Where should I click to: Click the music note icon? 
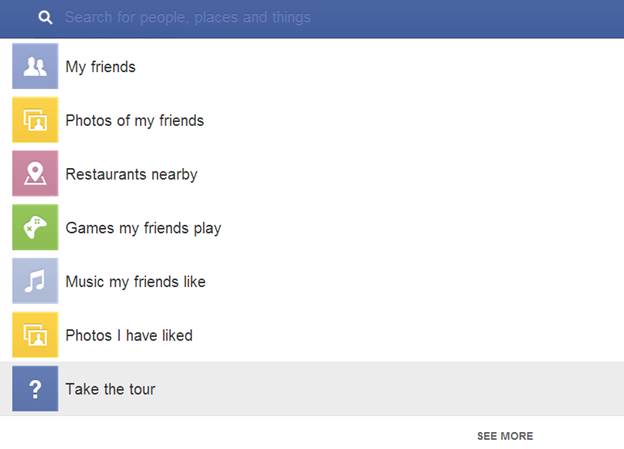click(35, 281)
